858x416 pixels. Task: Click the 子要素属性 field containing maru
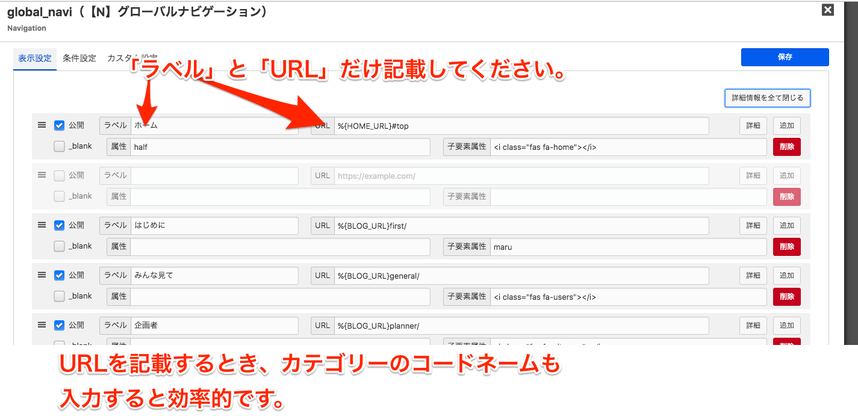click(599, 246)
